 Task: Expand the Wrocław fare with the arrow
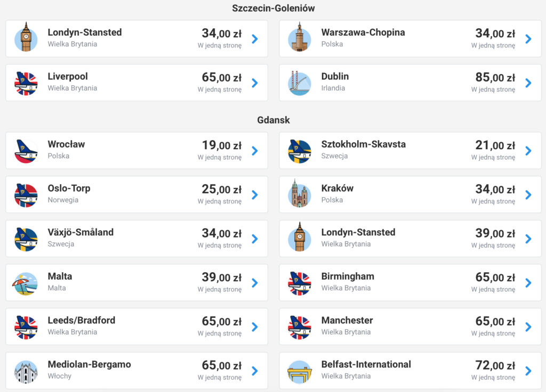coord(254,151)
